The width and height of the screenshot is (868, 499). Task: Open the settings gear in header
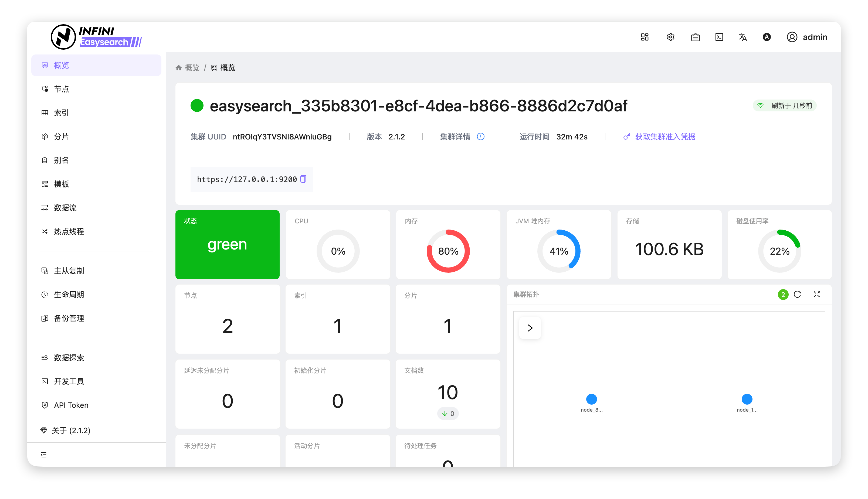click(670, 37)
